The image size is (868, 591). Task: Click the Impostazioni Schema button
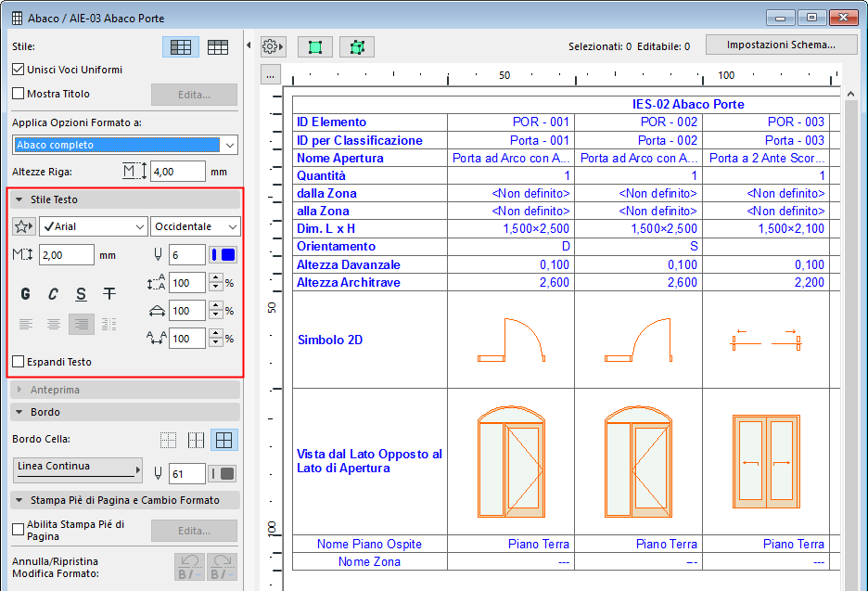click(x=779, y=45)
